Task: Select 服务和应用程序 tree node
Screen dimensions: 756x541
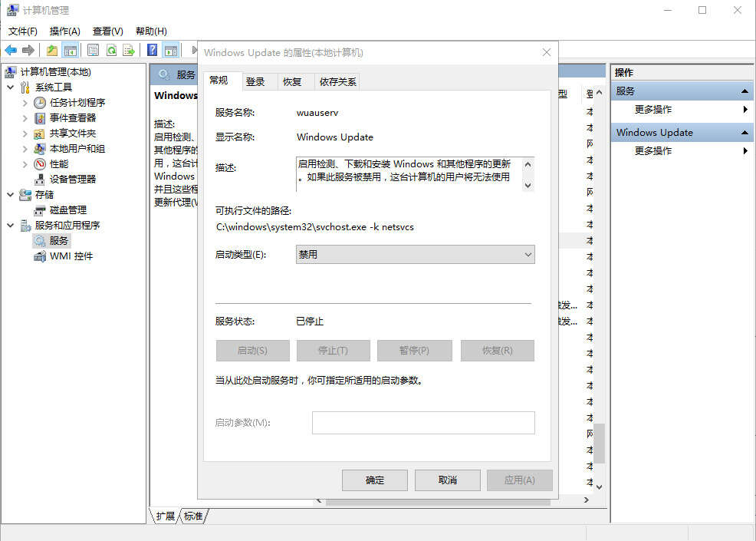Action: [x=67, y=226]
